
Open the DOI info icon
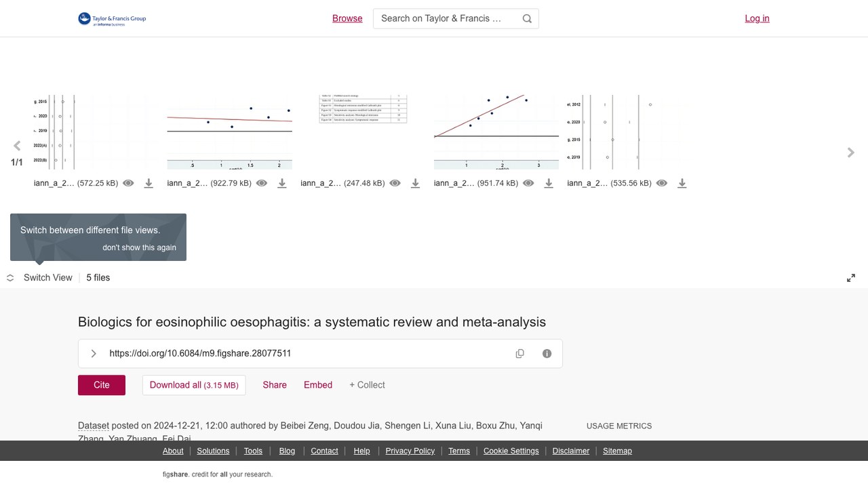pos(547,354)
